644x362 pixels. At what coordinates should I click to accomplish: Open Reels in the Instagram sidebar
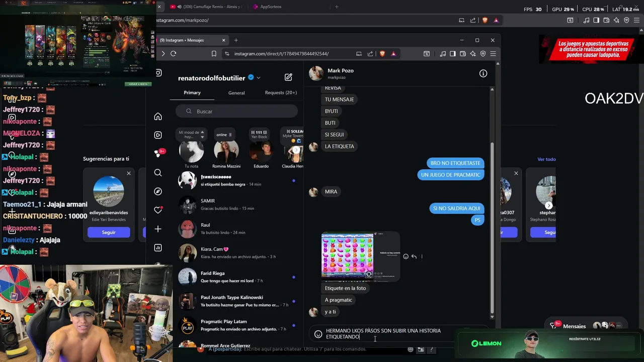pyautogui.click(x=158, y=135)
